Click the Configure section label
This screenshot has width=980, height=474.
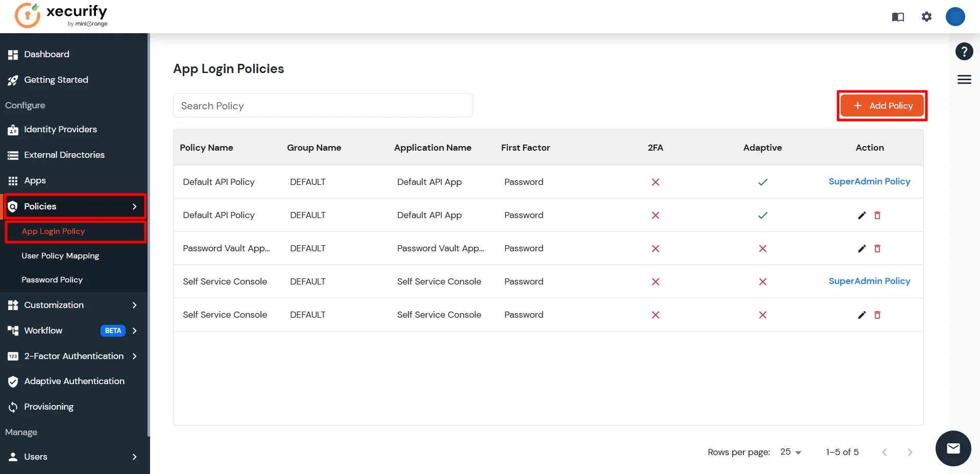pyautogui.click(x=25, y=105)
